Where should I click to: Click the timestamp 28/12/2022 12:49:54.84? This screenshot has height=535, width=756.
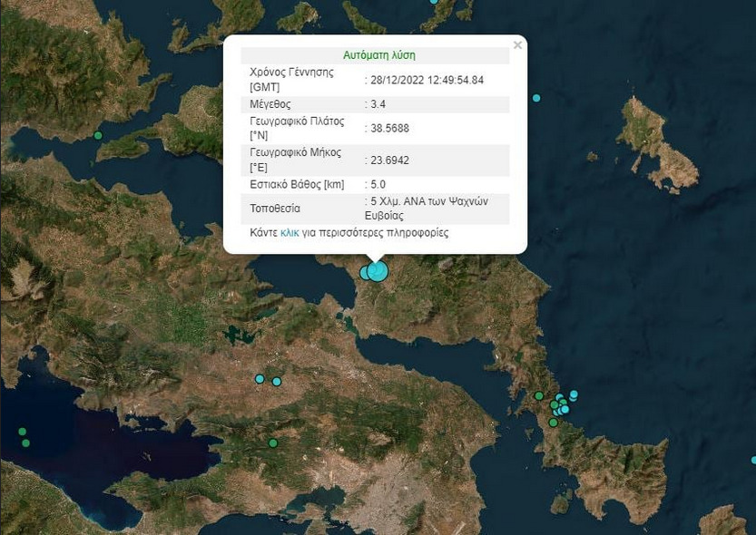click(x=426, y=80)
